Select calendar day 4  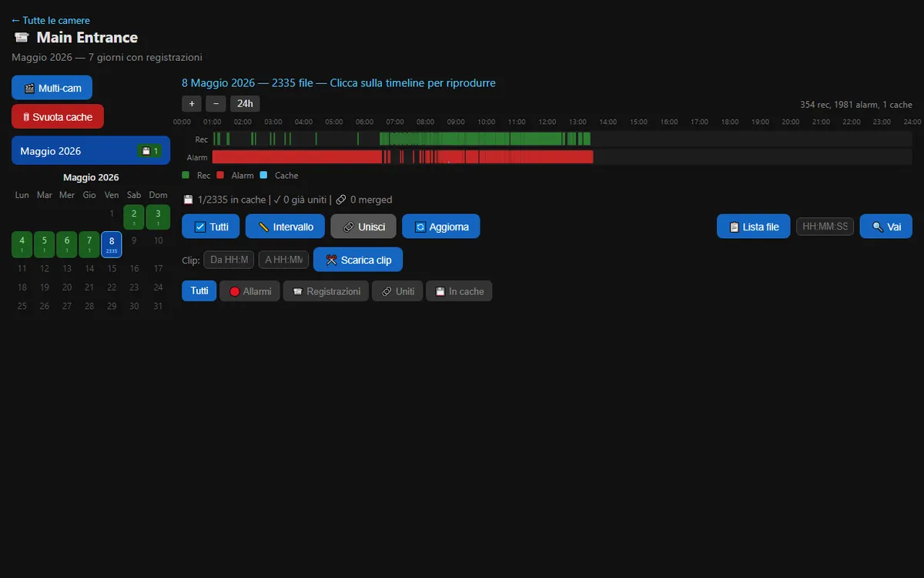22,244
